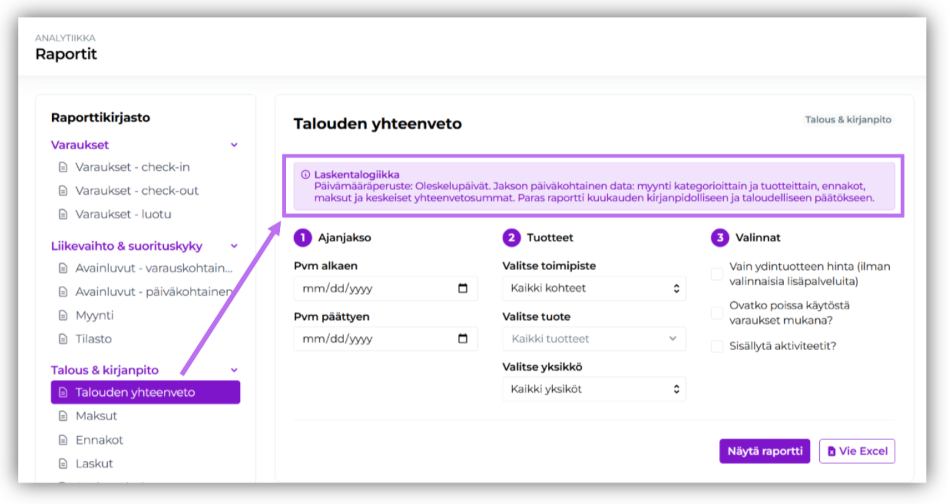Enable Vain ydintuotteen hinta checkbox

click(x=717, y=274)
